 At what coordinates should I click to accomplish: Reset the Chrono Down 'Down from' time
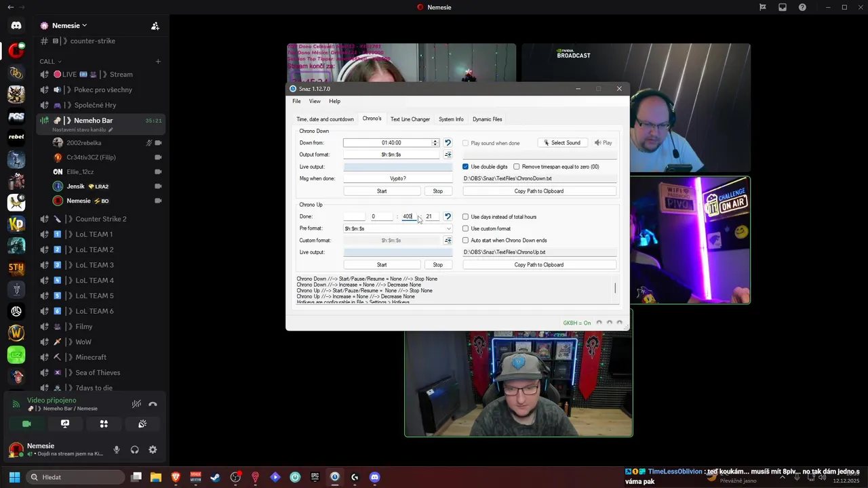[x=448, y=143]
